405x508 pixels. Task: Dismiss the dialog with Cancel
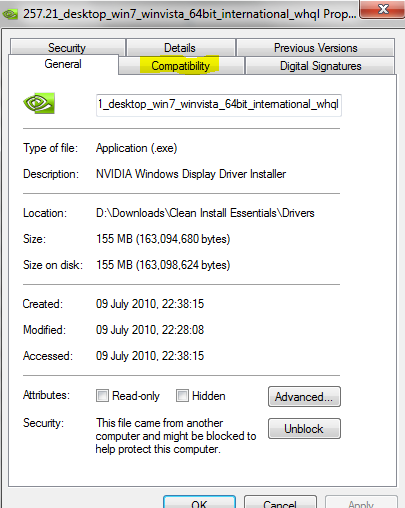point(280,502)
